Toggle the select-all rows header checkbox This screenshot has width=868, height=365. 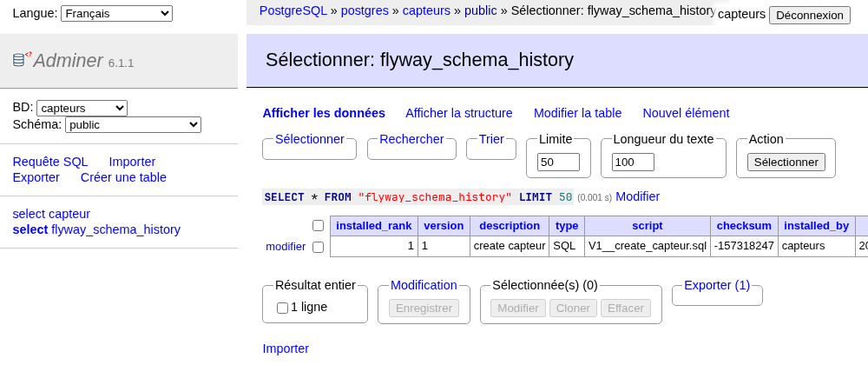[x=318, y=225]
